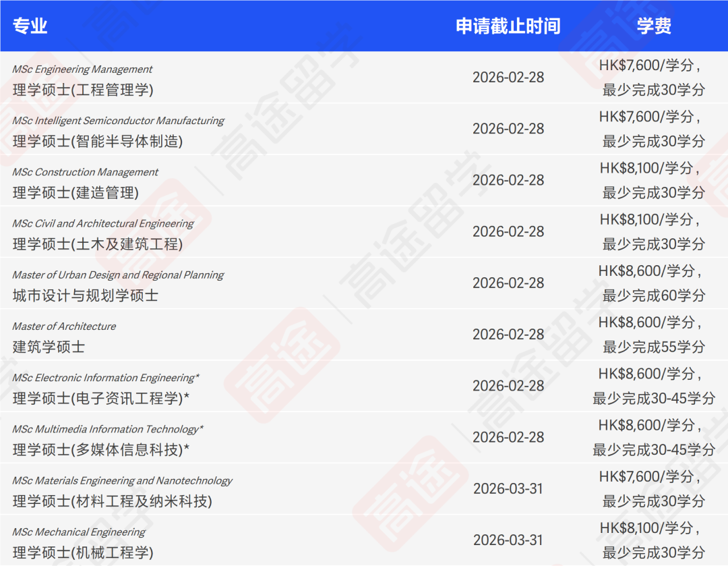
Task: Click HK$8,100/学分 fee for Civil and Architectural Engineering
Action: (649, 220)
